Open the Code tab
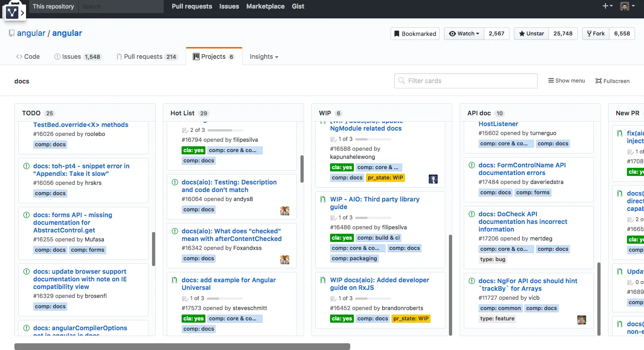 coord(28,57)
